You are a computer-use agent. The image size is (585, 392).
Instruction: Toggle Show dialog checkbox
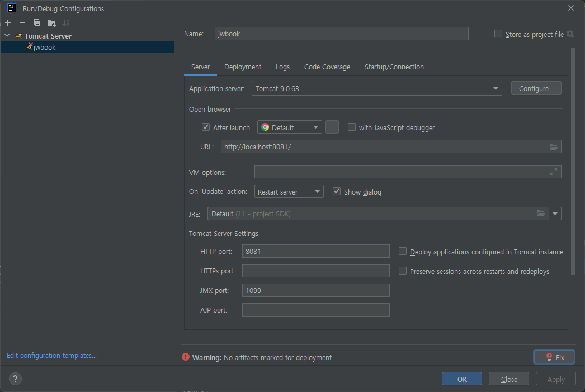pos(337,192)
